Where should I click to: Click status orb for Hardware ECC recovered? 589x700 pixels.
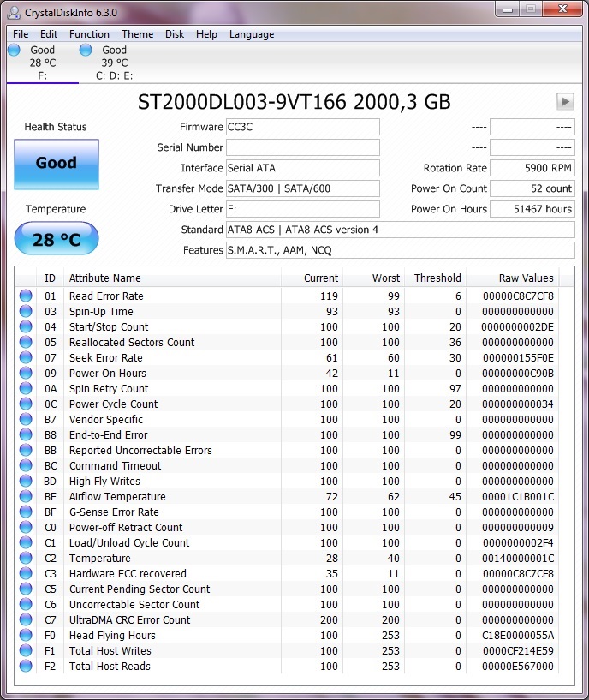pyautogui.click(x=26, y=573)
